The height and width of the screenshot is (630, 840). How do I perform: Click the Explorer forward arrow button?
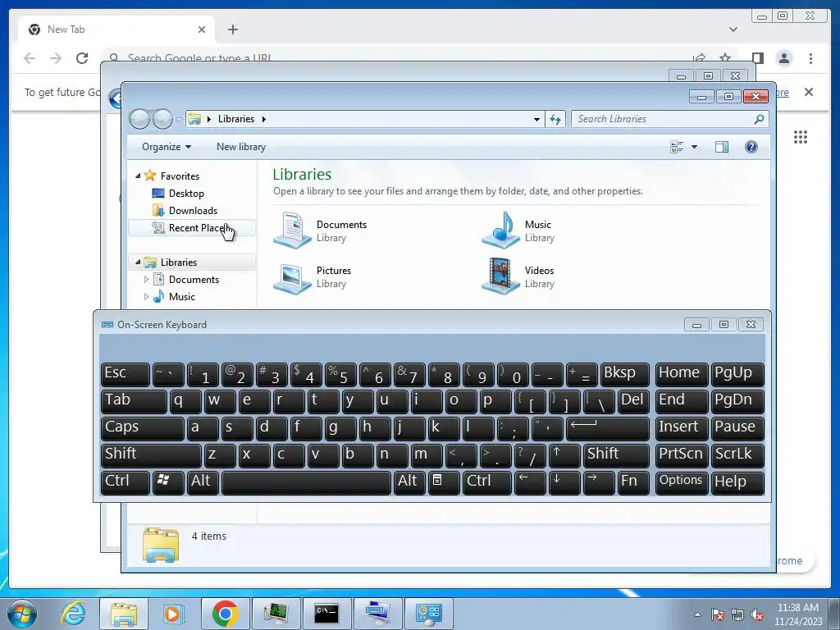click(x=163, y=119)
